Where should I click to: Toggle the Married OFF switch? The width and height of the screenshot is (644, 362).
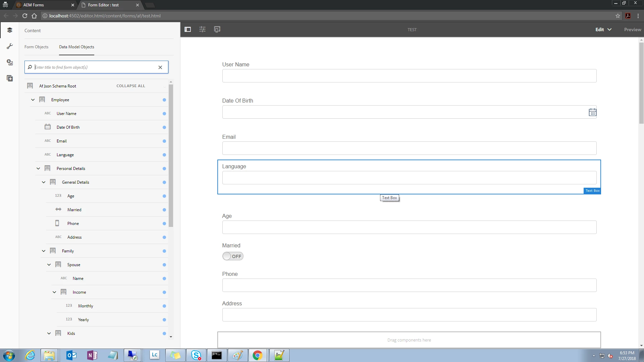[233, 256]
